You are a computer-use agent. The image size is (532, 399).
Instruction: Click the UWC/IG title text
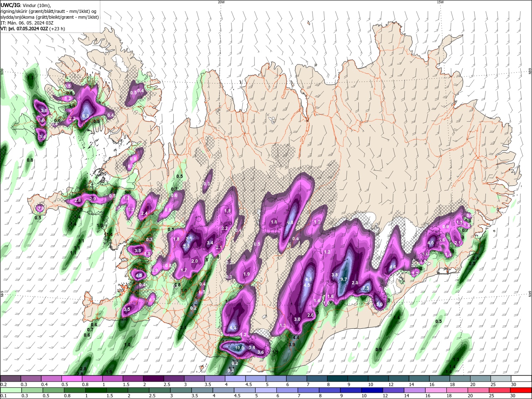pyautogui.click(x=10, y=5)
